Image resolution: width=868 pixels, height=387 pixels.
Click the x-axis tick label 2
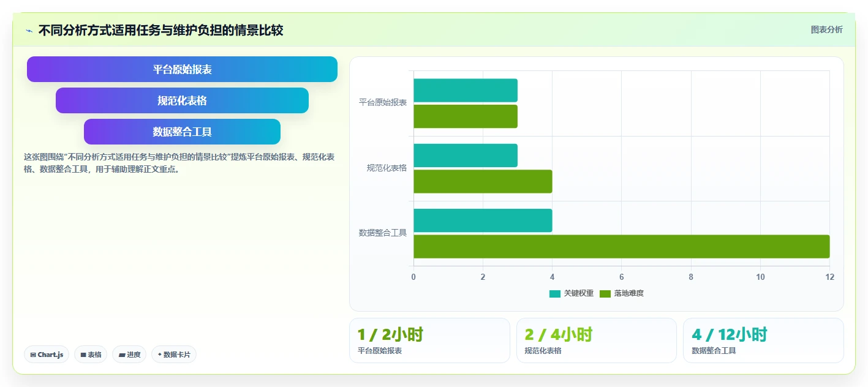[x=483, y=277]
